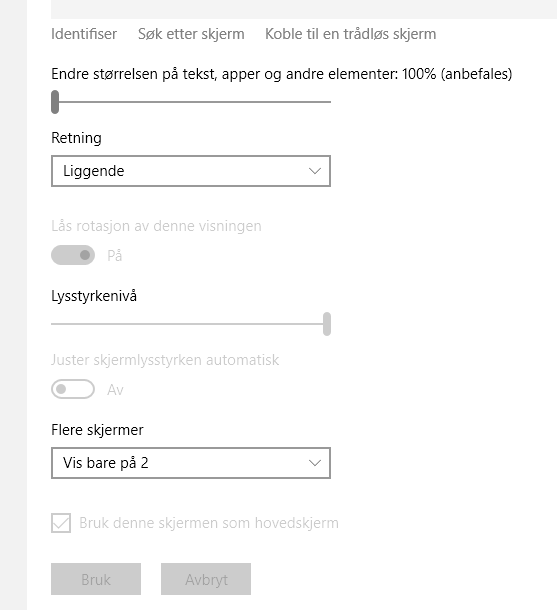Toggle the Lås rotasjon av denne visningen switch

coord(73,255)
